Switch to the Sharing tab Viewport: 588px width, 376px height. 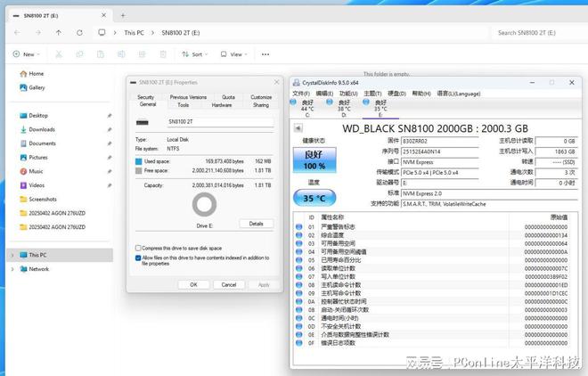261,105
